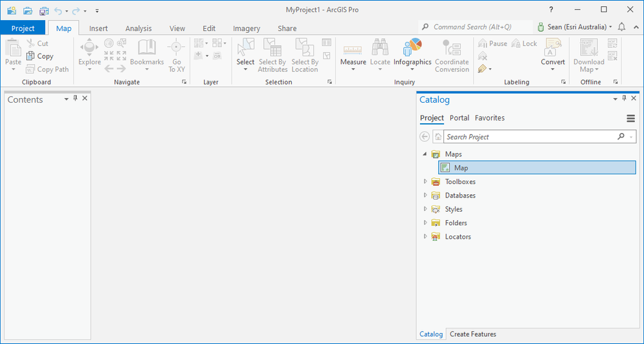Click the Select features tool

click(x=245, y=55)
